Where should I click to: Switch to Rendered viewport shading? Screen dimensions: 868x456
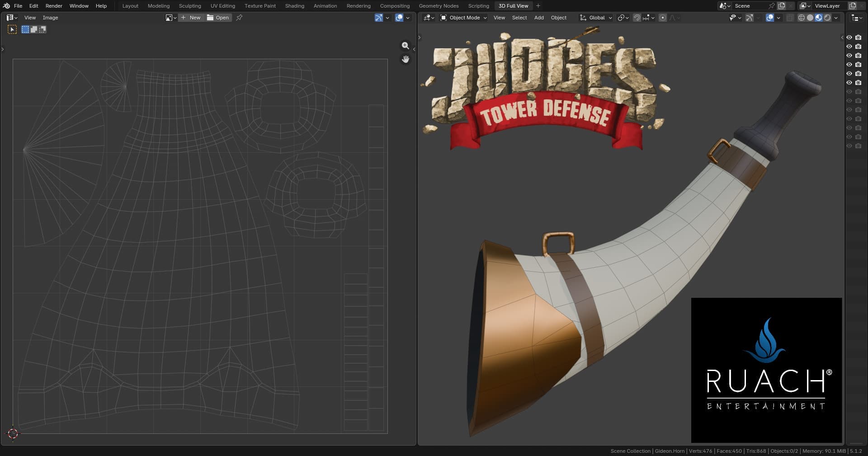(827, 18)
